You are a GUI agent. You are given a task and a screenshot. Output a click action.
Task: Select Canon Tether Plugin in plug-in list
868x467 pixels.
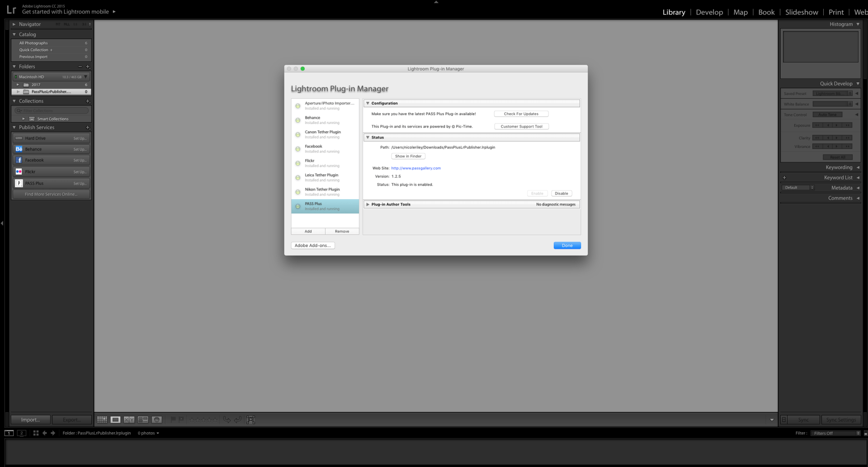(325, 134)
